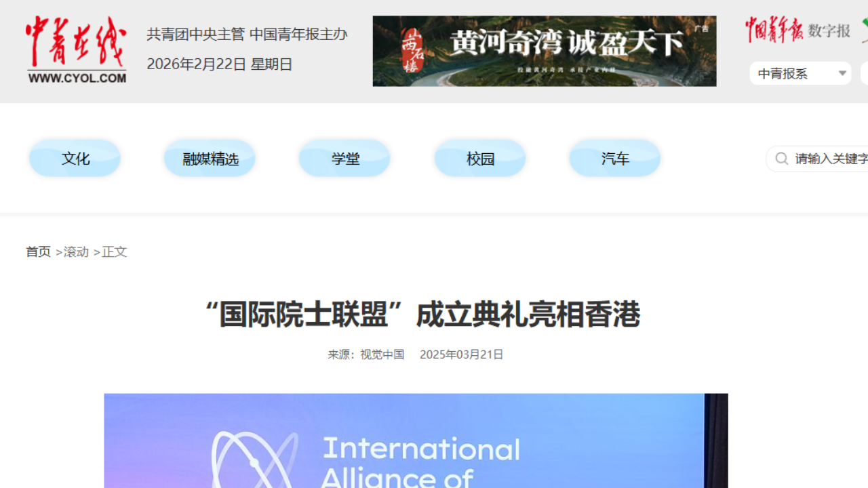Viewport: 868px width, 488px height.
Task: Click the 视觉中国 source label
Action: 382,354
